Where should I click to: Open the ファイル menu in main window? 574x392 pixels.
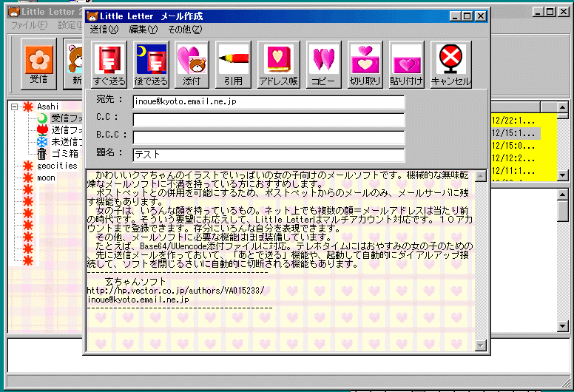tap(30, 25)
